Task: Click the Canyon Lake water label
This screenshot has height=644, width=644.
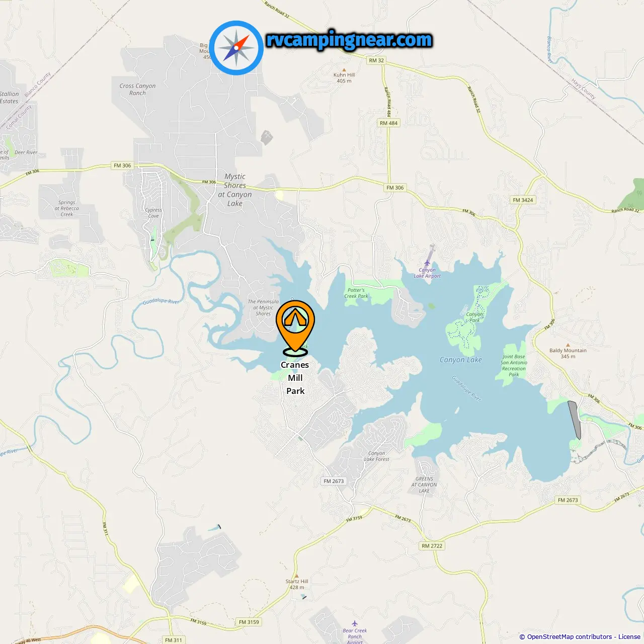Action: [x=461, y=360]
